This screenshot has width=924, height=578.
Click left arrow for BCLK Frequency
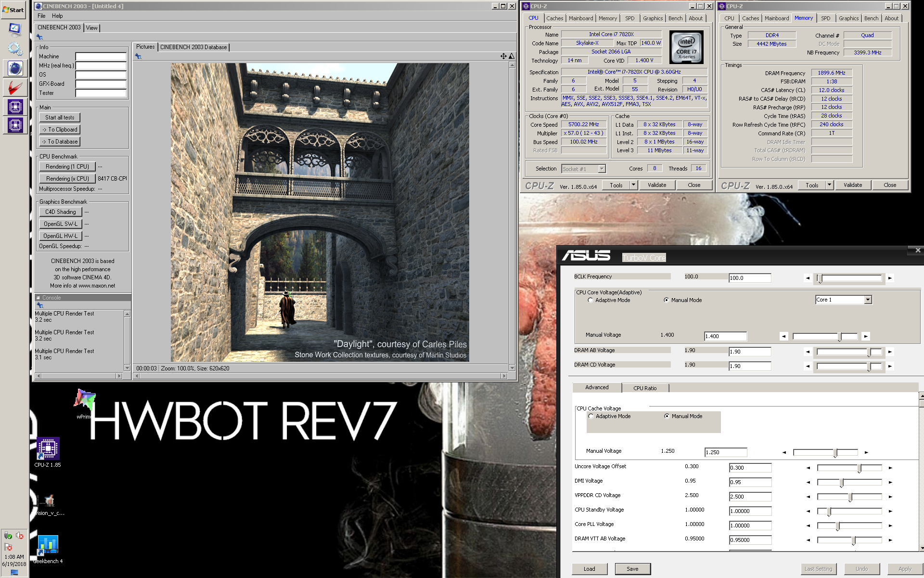(x=808, y=278)
